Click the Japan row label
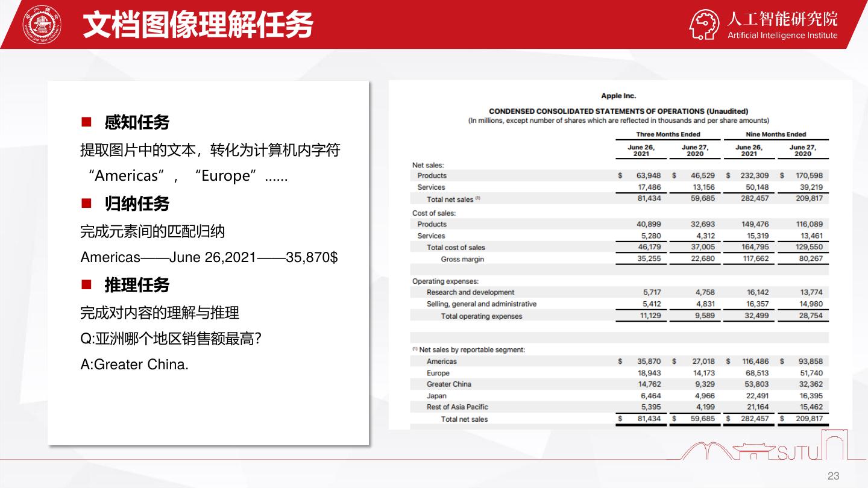 (436, 396)
